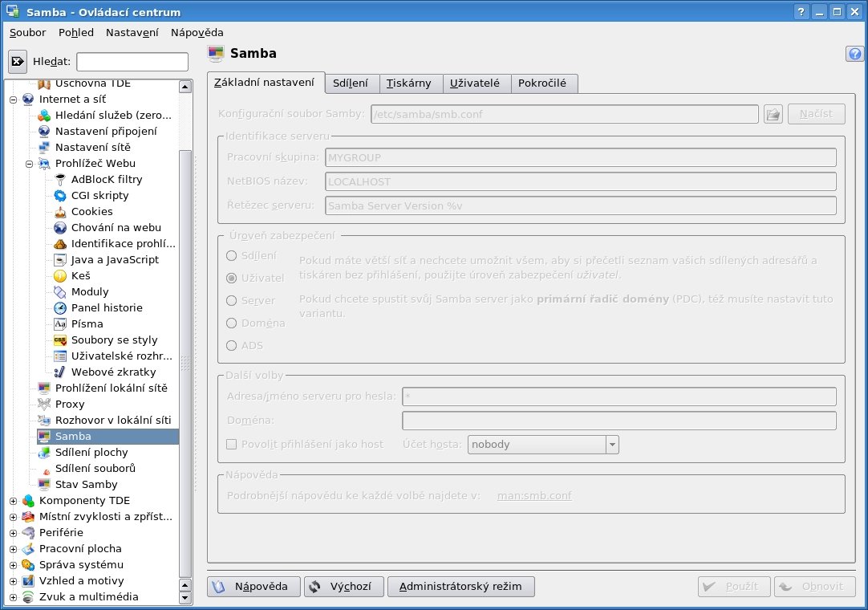This screenshot has width=868, height=610.
Task: Collapse the Internet a síť tree branch
Action: click(x=14, y=100)
